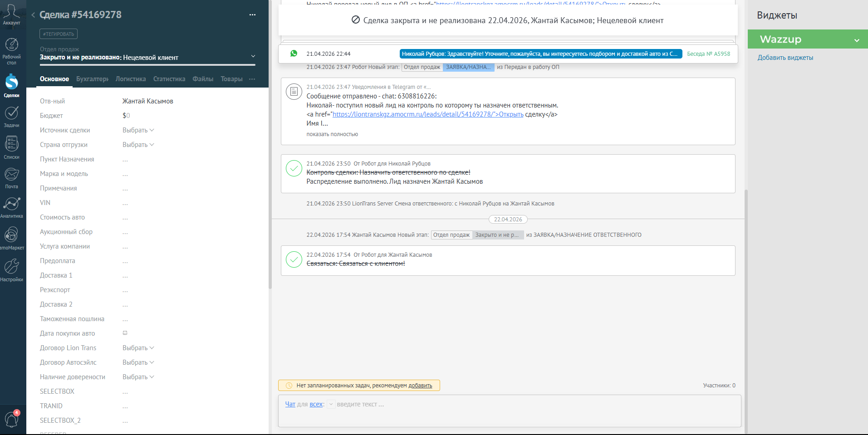Click the Отв-ный Жантай Касымов value

point(148,101)
